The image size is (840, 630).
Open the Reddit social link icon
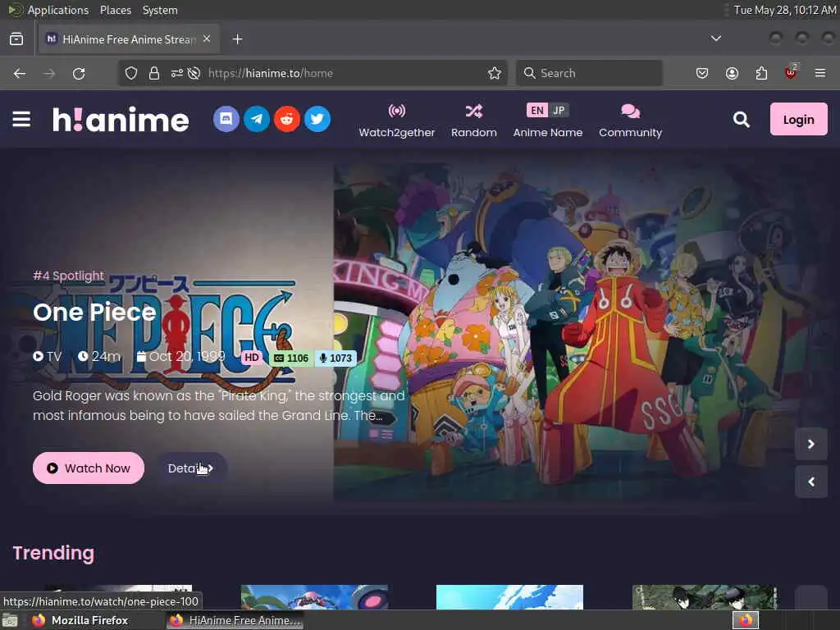tap(287, 119)
